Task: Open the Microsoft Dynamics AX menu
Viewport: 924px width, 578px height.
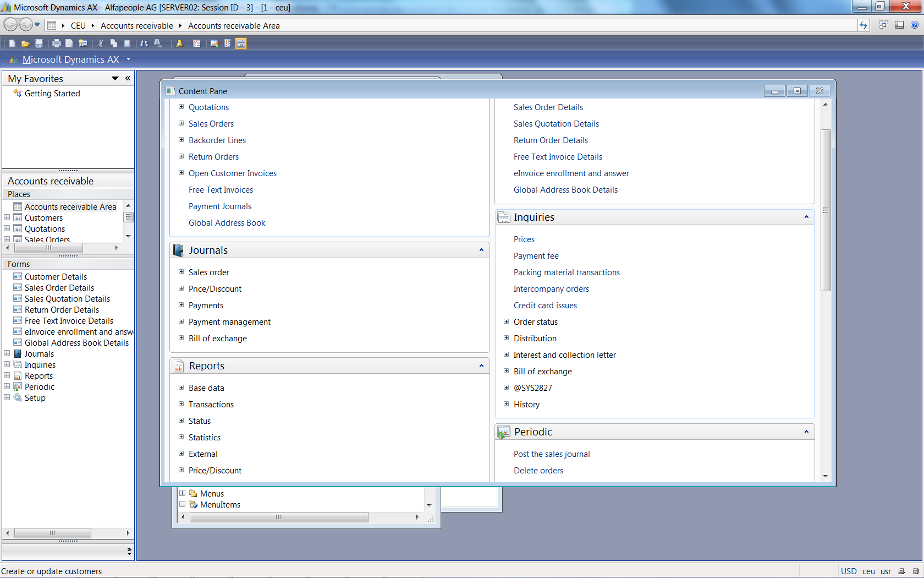Action: click(x=70, y=59)
